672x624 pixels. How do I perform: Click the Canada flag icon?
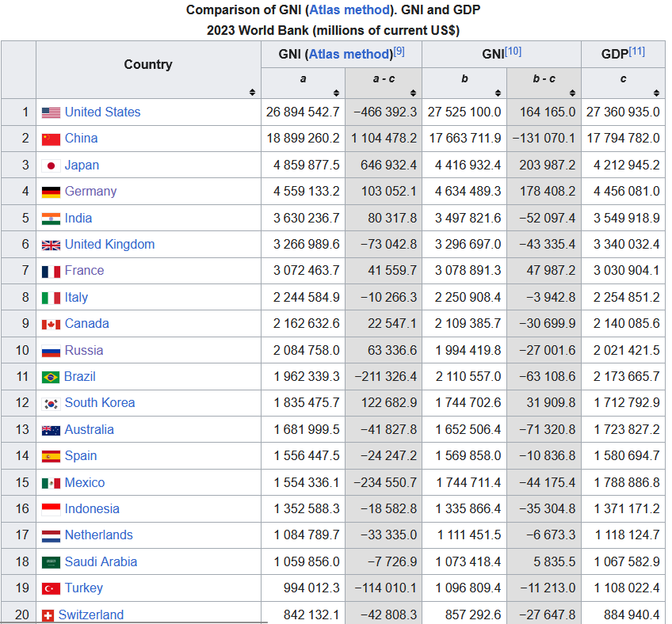51,323
